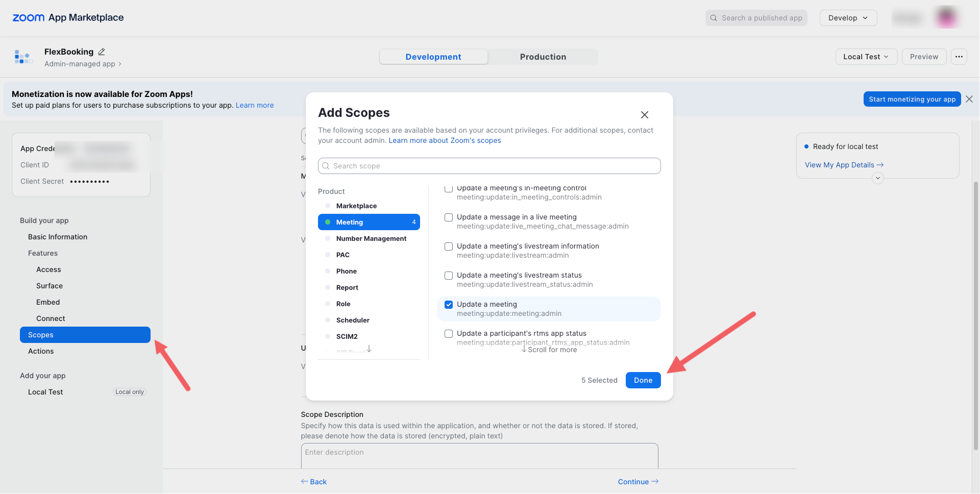Select the Meeting product category

tap(369, 222)
